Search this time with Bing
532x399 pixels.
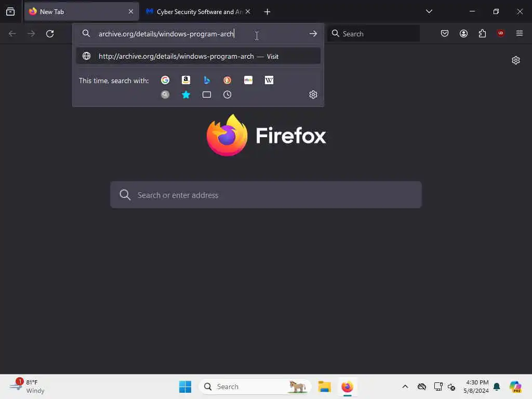click(x=207, y=80)
